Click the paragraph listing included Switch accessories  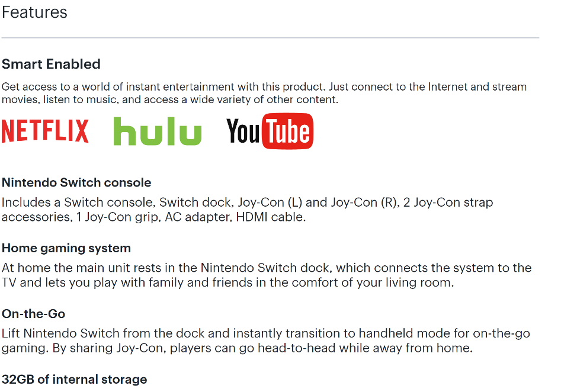[247, 210]
